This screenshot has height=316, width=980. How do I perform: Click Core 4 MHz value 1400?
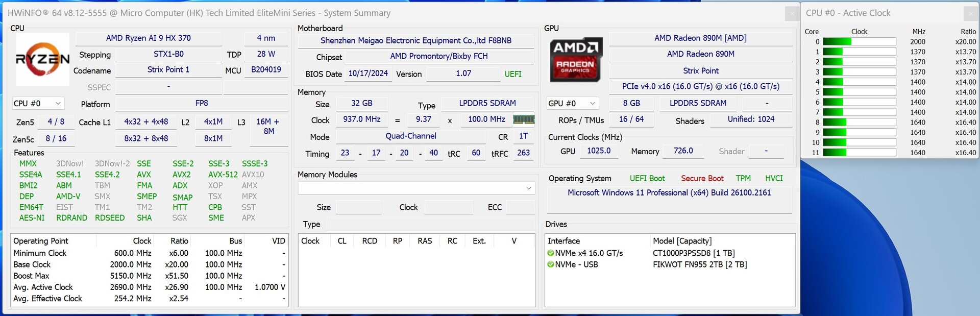[x=918, y=82]
